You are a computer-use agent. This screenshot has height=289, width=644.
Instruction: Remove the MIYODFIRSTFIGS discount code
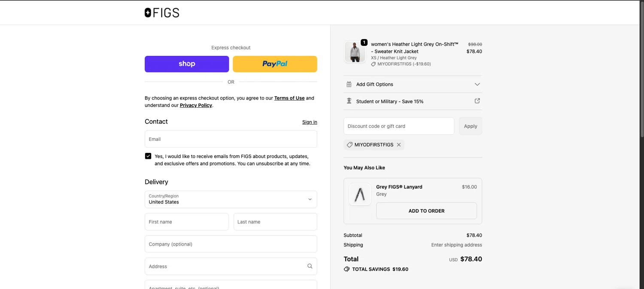point(399,145)
